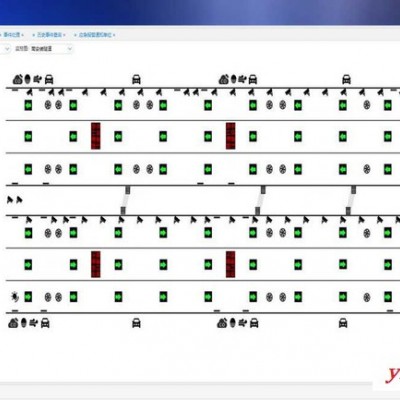Click the car icon at bottom far right
400x400 pixels.
coord(343,323)
